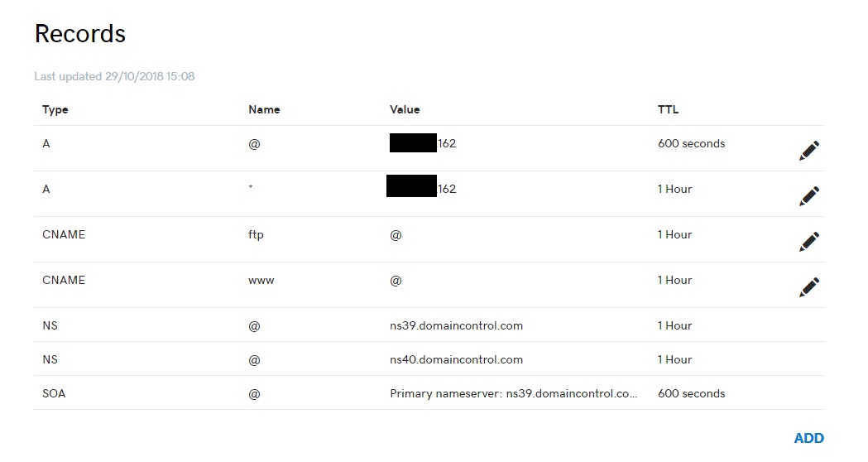The width and height of the screenshot is (868, 462).
Task: Click the ns39.domaincontrol.com NS value
Action: coord(456,325)
